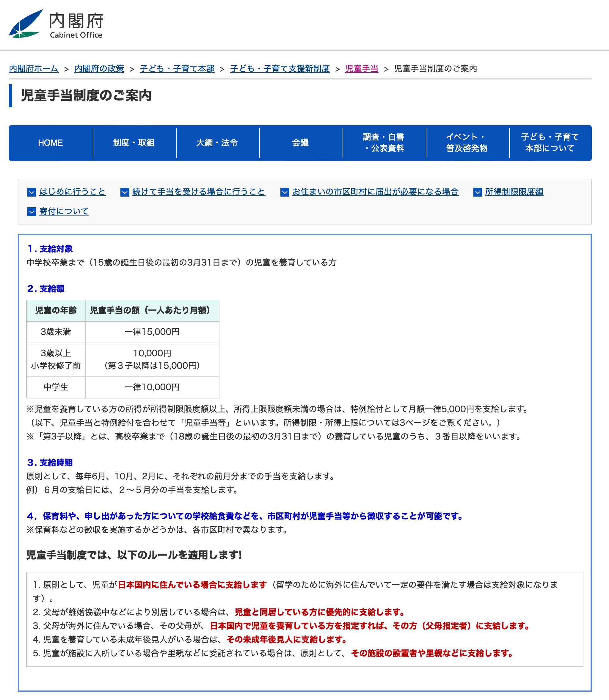609x700 pixels.
Task: Click the 児童手当 breadcrumb link
Action: (x=362, y=69)
